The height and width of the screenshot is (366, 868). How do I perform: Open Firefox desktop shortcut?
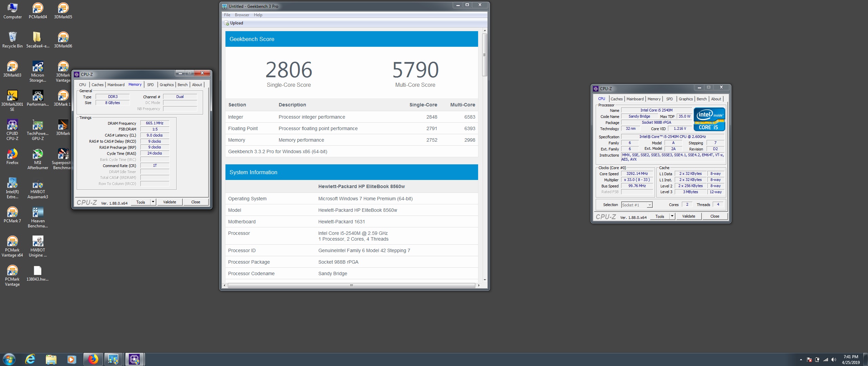[x=12, y=157]
